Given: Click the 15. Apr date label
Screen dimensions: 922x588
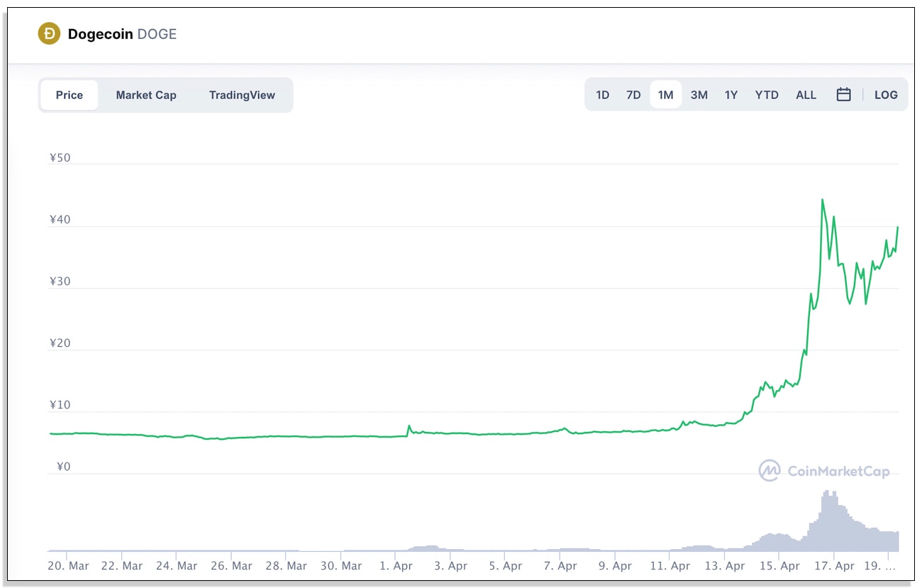Looking at the screenshot, I should [779, 566].
